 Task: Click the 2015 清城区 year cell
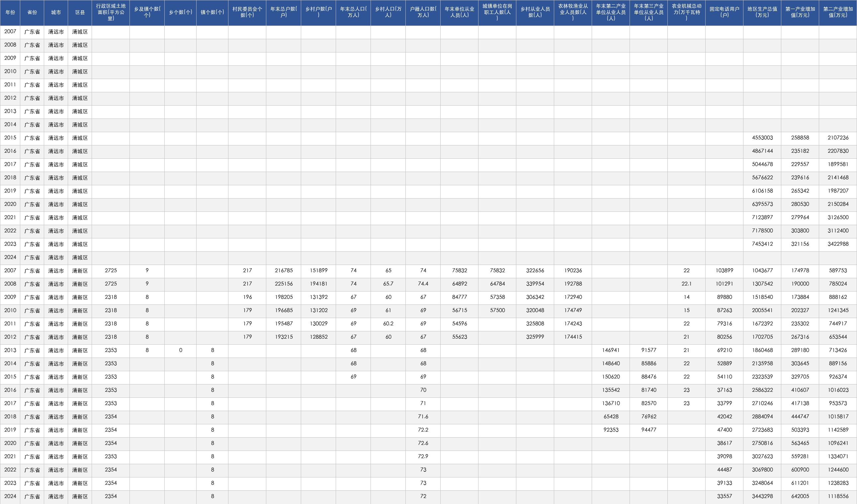pyautogui.click(x=10, y=138)
